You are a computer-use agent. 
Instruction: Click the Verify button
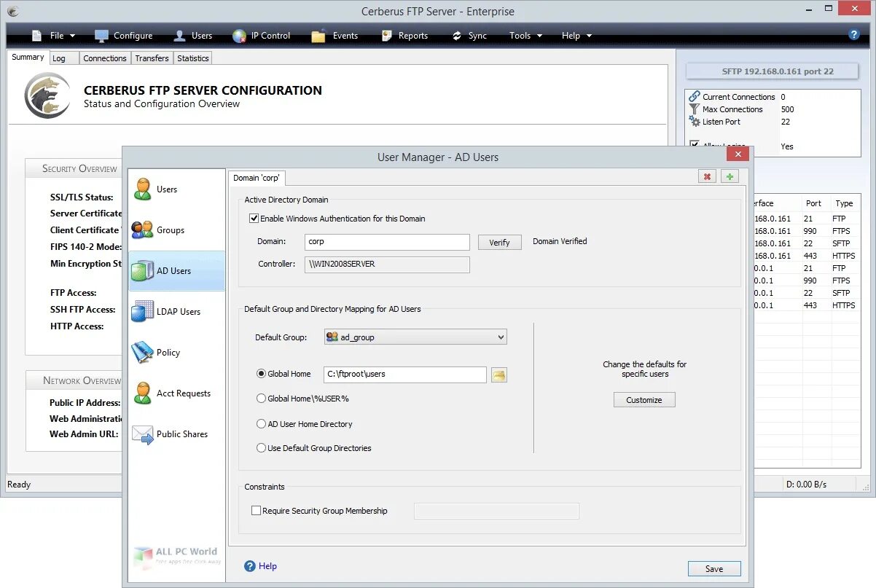click(x=499, y=243)
